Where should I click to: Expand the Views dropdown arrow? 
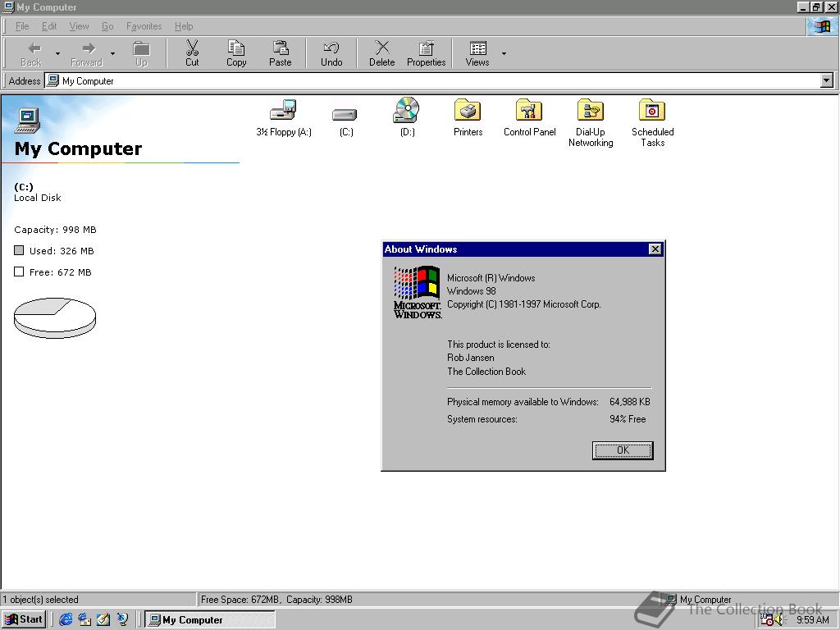(x=504, y=53)
